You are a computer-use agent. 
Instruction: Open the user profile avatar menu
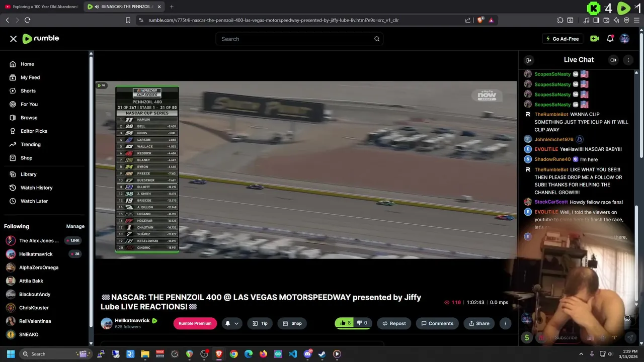(624, 39)
